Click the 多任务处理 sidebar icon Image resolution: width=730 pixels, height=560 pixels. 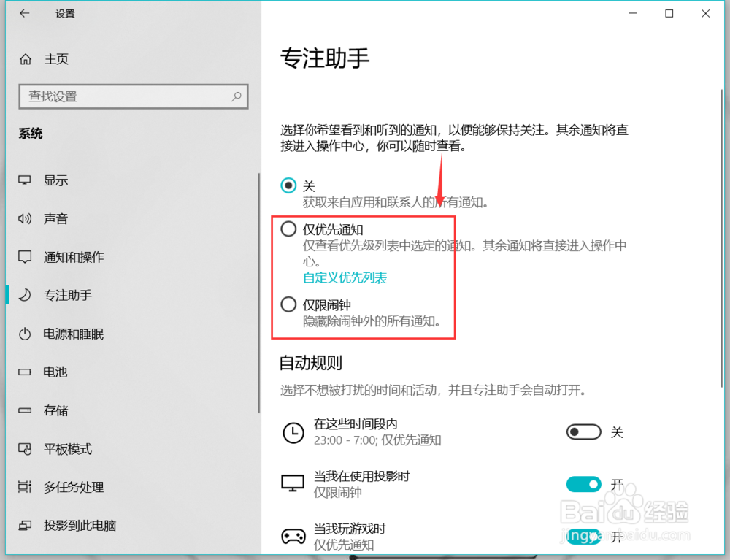pos(25,487)
